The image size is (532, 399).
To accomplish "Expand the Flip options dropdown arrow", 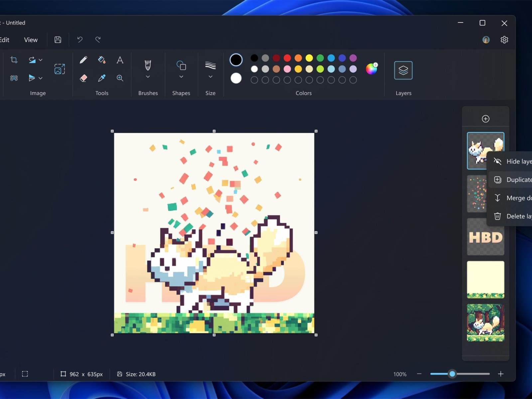I will click(41, 78).
